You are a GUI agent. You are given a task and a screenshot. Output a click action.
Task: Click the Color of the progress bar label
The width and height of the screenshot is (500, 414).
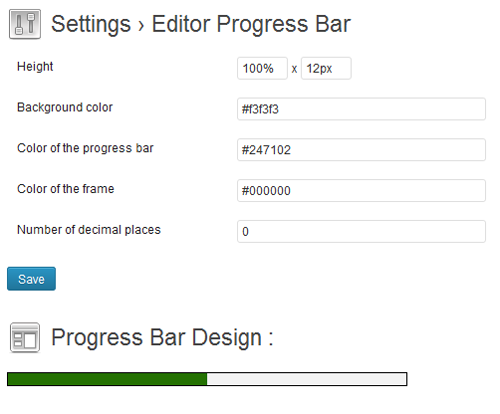pyautogui.click(x=85, y=148)
